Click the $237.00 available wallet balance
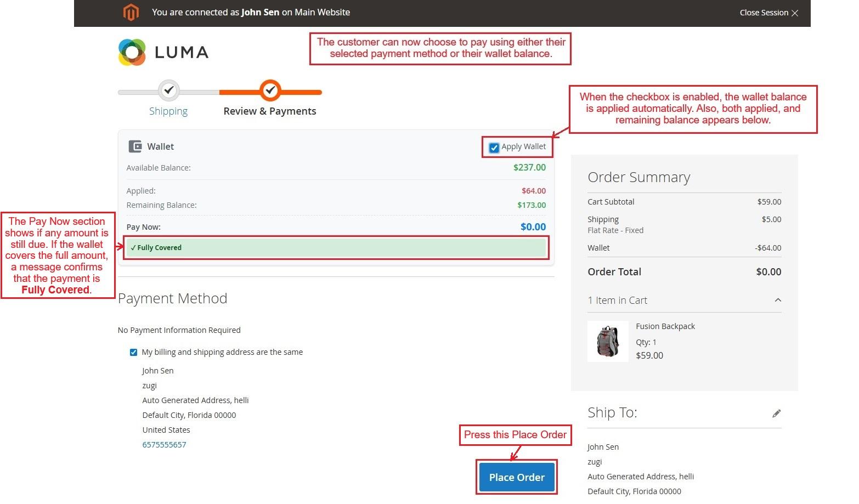Viewport: 859px width, 504px height. pos(529,168)
